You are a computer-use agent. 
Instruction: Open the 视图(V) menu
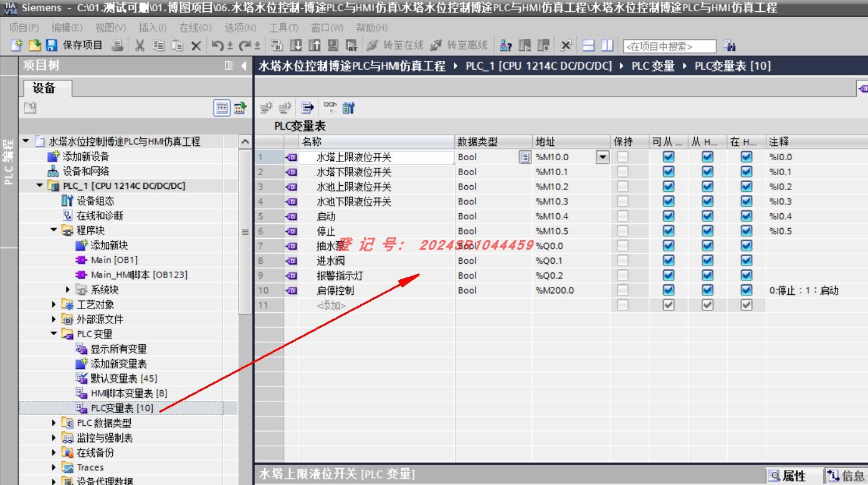110,28
